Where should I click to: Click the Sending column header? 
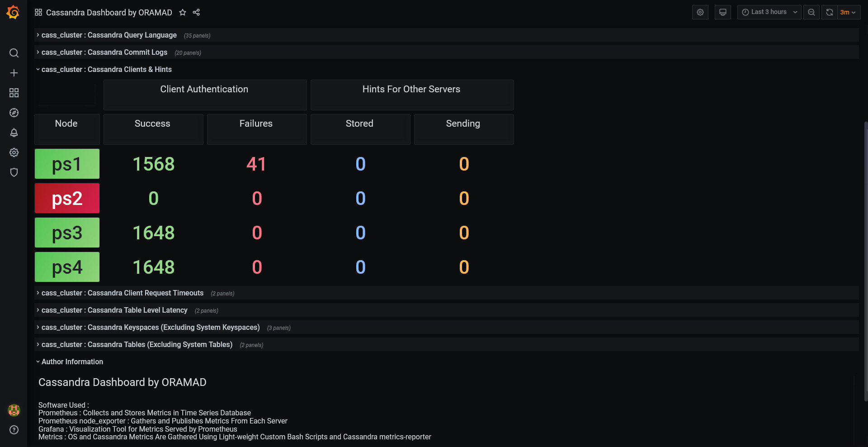[x=464, y=129]
